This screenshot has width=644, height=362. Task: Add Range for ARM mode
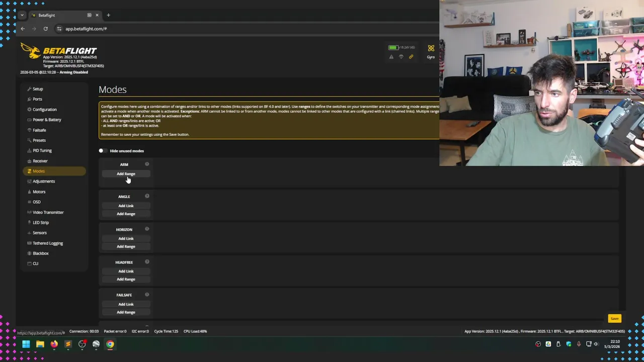pos(126,174)
